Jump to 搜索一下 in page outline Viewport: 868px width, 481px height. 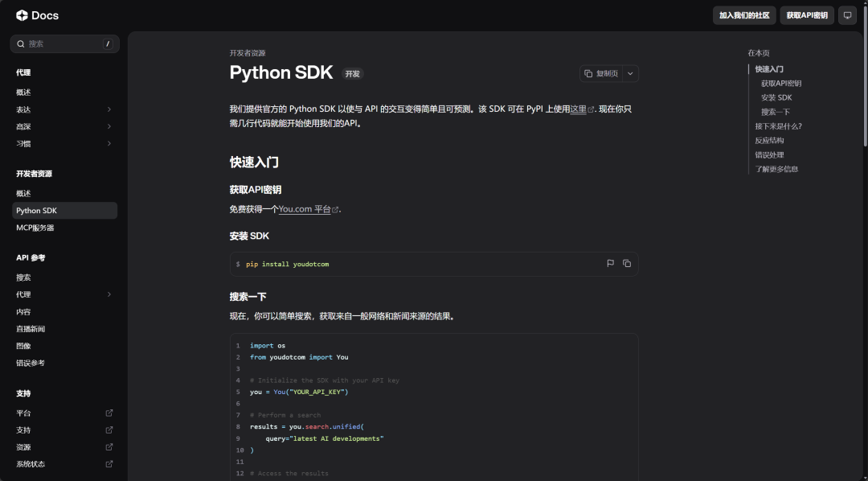point(775,112)
